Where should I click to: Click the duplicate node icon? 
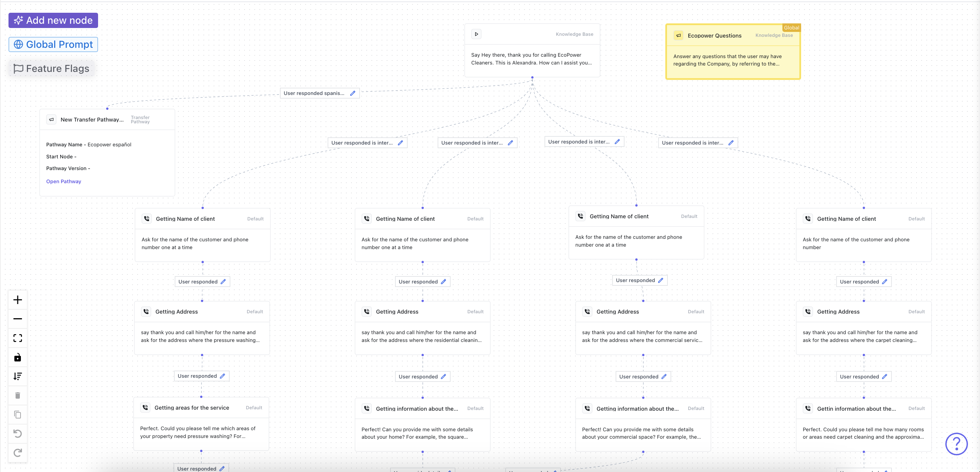[17, 415]
